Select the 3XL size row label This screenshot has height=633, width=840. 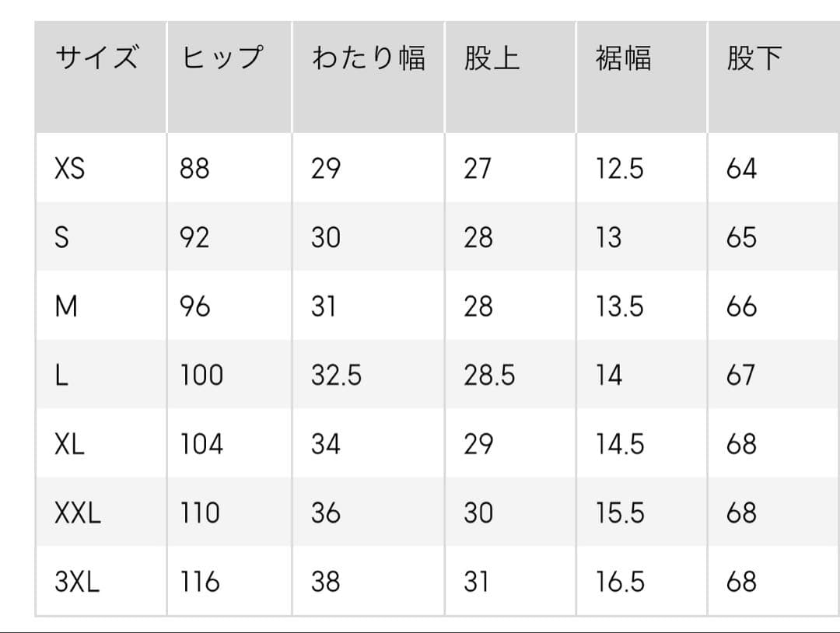[x=78, y=582]
